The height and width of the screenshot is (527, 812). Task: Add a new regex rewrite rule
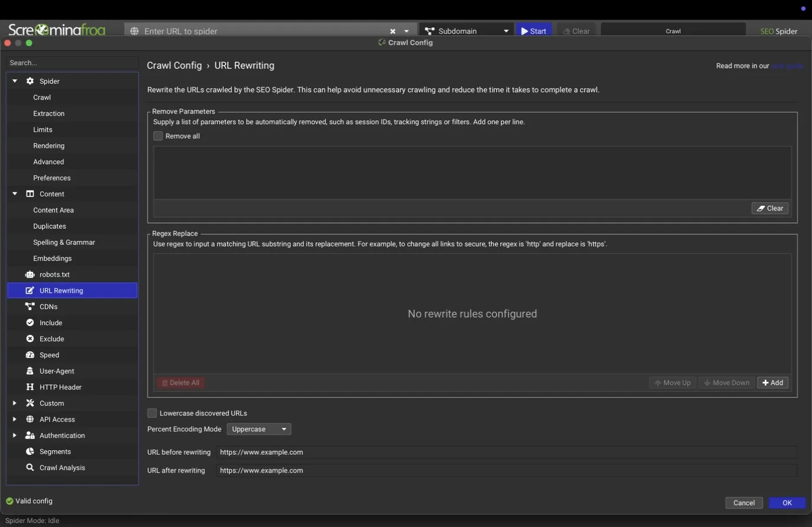(772, 383)
